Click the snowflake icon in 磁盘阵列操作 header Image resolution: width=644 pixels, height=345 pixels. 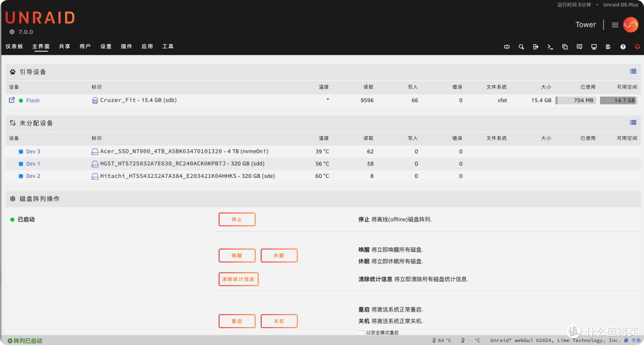(x=13, y=199)
